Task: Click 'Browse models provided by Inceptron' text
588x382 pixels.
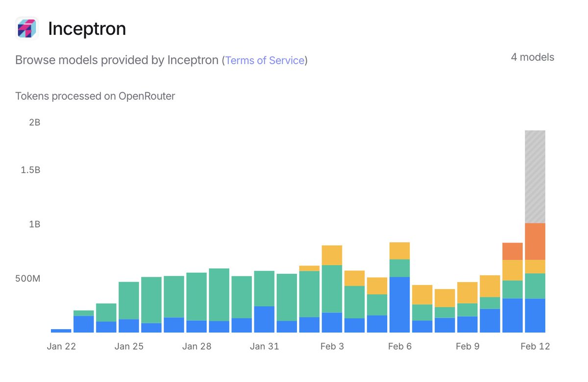Action: tap(117, 61)
